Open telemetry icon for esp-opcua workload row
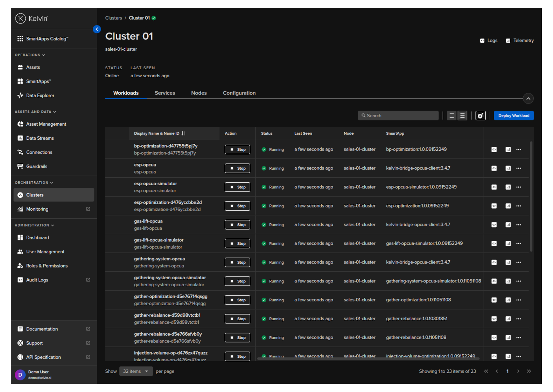 508,168
